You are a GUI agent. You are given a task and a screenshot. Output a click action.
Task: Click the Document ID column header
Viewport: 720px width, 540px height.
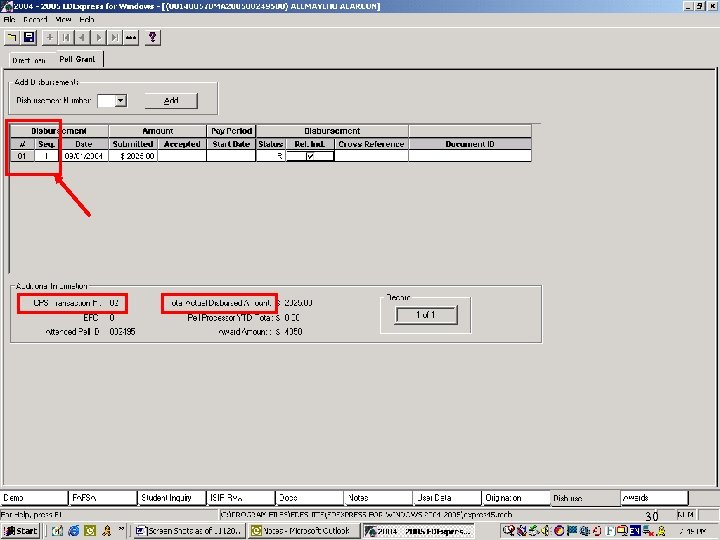(470, 144)
